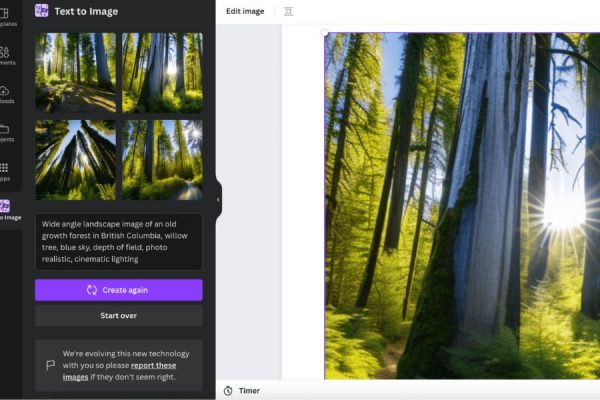
Task: Choose the bottom-left upward canopy thumbnail
Action: pyautogui.click(x=75, y=160)
